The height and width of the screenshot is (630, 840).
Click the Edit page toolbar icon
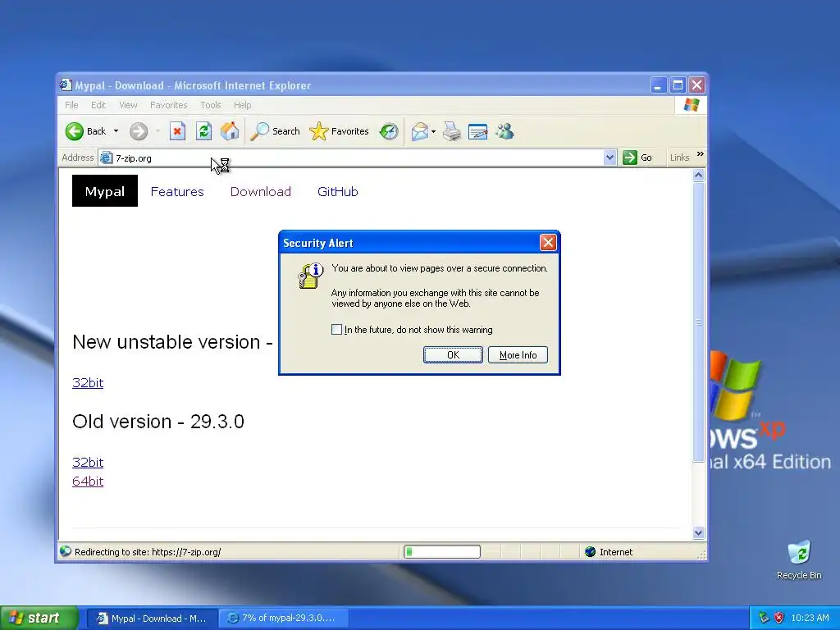[x=478, y=131]
